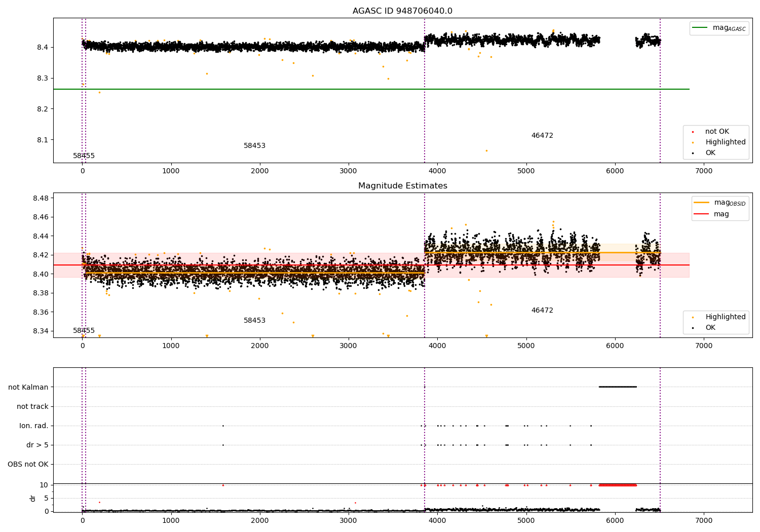Image resolution: width=760 pixels, height=532 pixels.
Task: Click the 8.48 y-axis tick label
Action: 41,198
